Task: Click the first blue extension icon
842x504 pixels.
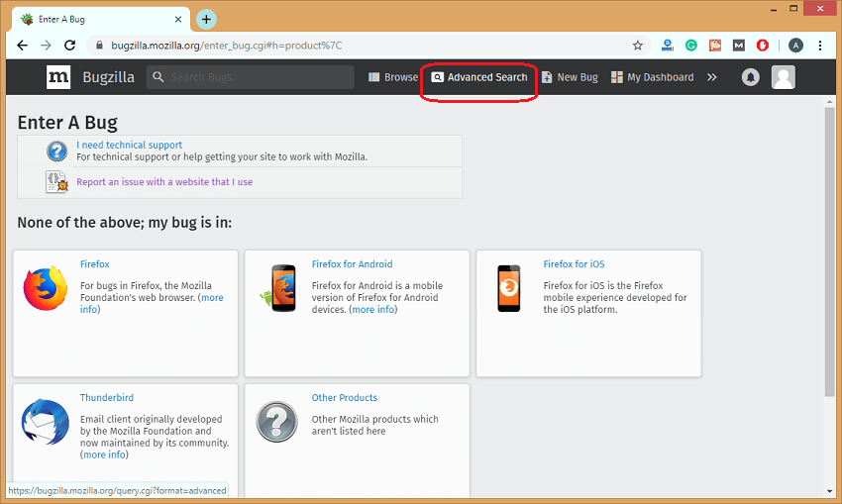Action: click(x=668, y=46)
